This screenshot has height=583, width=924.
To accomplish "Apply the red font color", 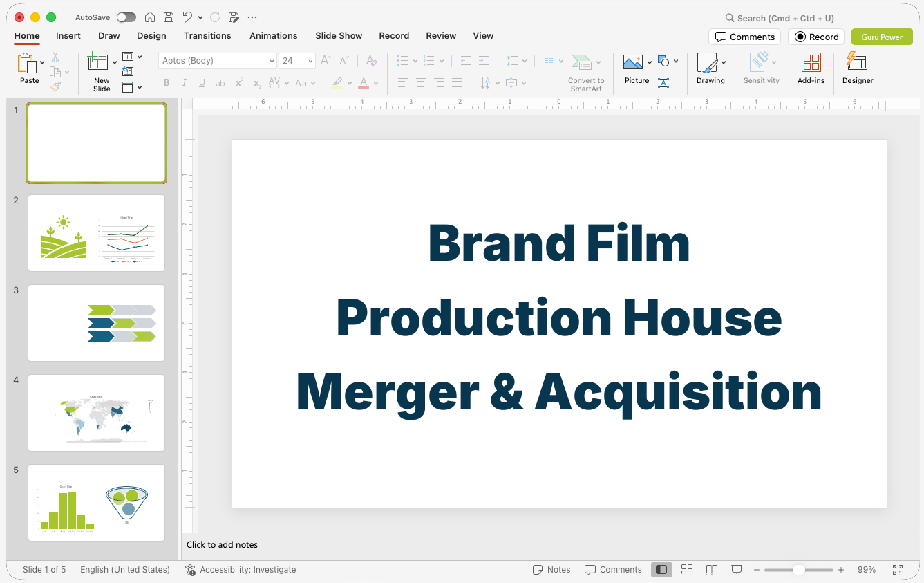I will 364,83.
